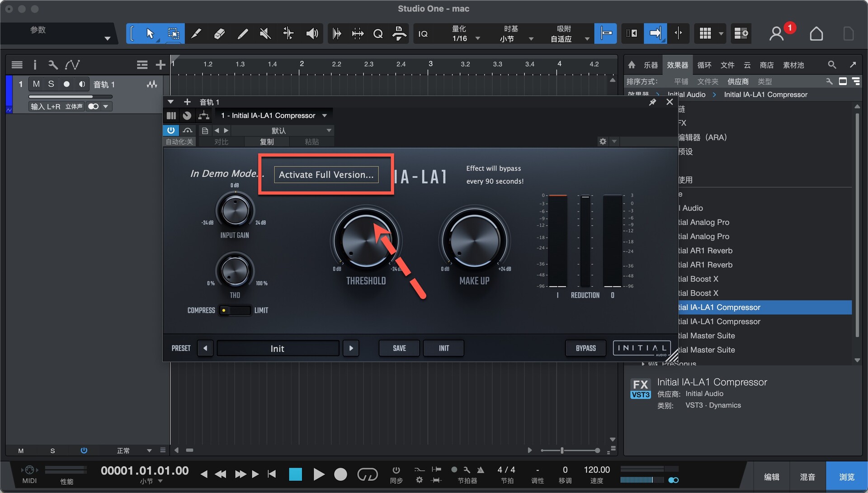The width and height of the screenshot is (868, 493).
Task: Pin the plugin window
Action: pos(652,102)
